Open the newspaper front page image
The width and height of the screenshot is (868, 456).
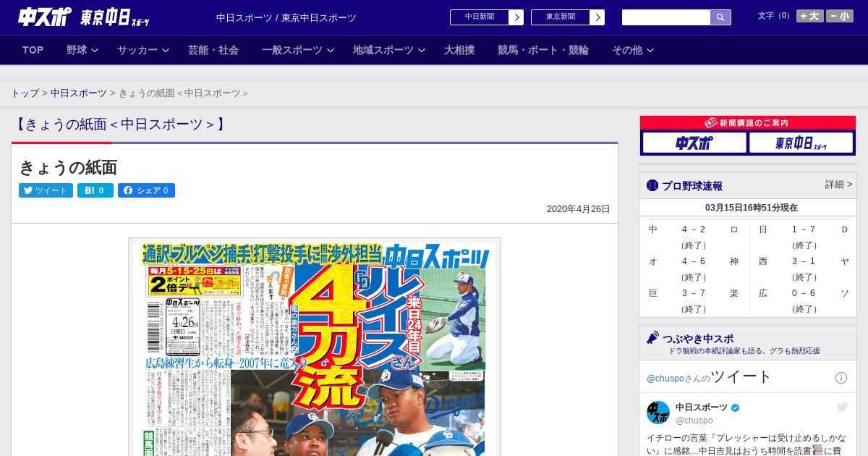(x=315, y=347)
